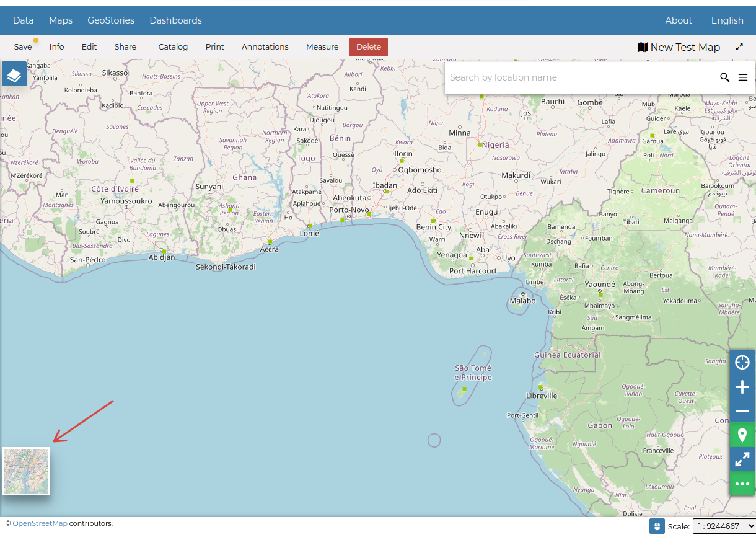Viewport: 756px width, 540px height.
Task: Follow the OpenStreetMap attribution link
Action: 40,523
